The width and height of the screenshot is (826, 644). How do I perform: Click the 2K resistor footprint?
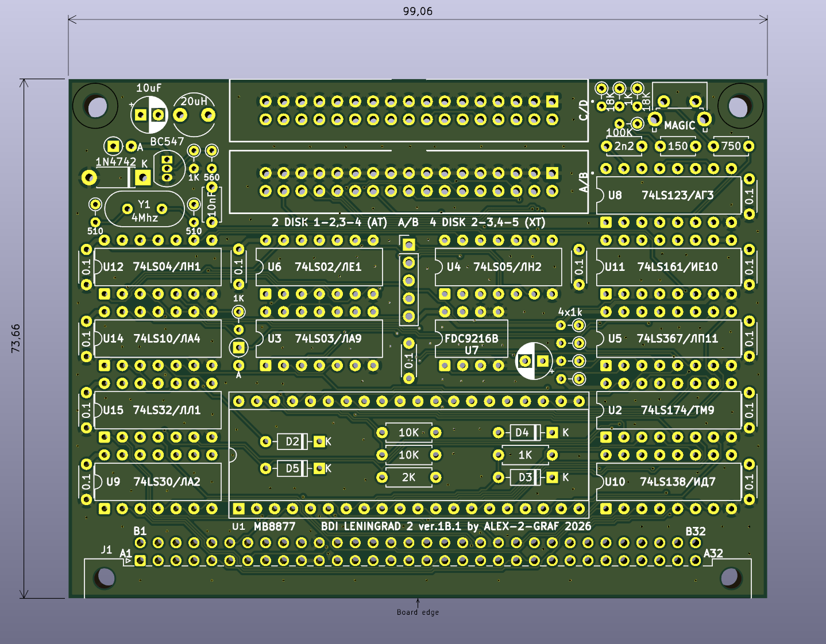point(408,478)
